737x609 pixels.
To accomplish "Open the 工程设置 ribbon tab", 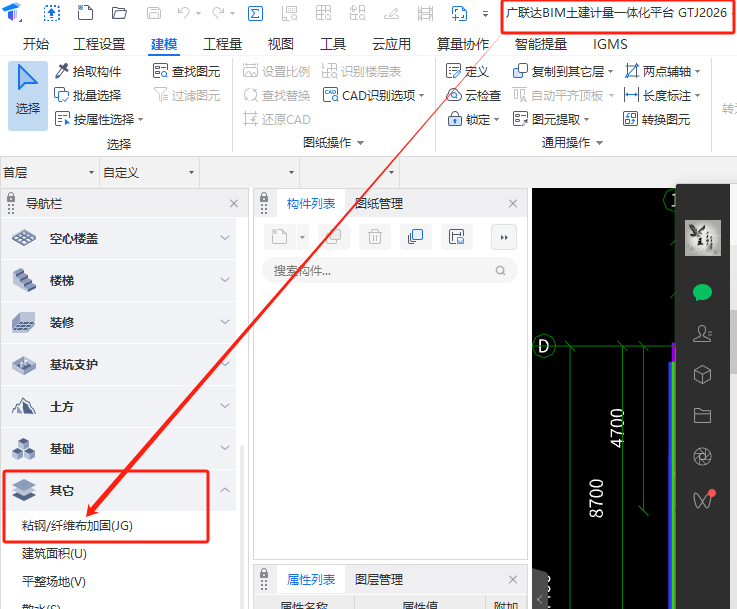I will (x=99, y=44).
